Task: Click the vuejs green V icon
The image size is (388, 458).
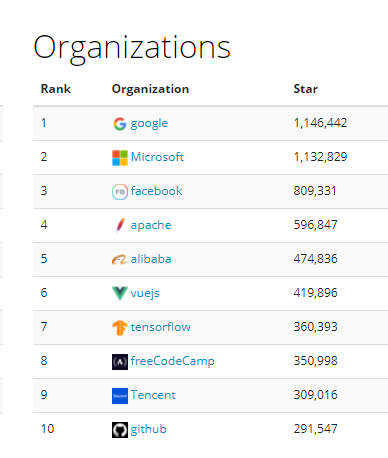Action: pyautogui.click(x=120, y=294)
